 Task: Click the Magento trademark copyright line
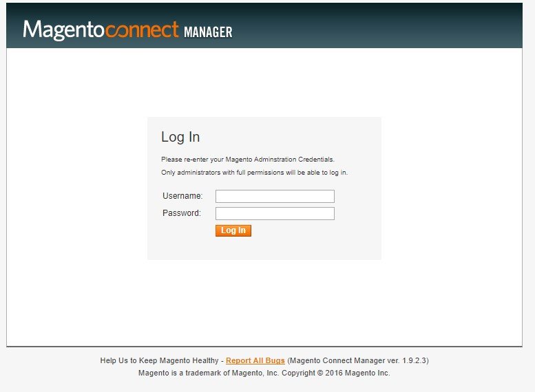(264, 373)
